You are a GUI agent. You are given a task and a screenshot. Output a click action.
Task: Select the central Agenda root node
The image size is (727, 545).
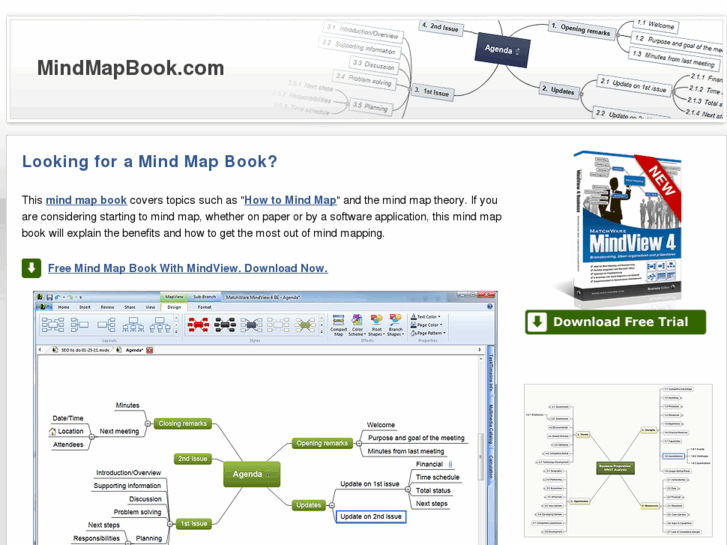tap(252, 474)
